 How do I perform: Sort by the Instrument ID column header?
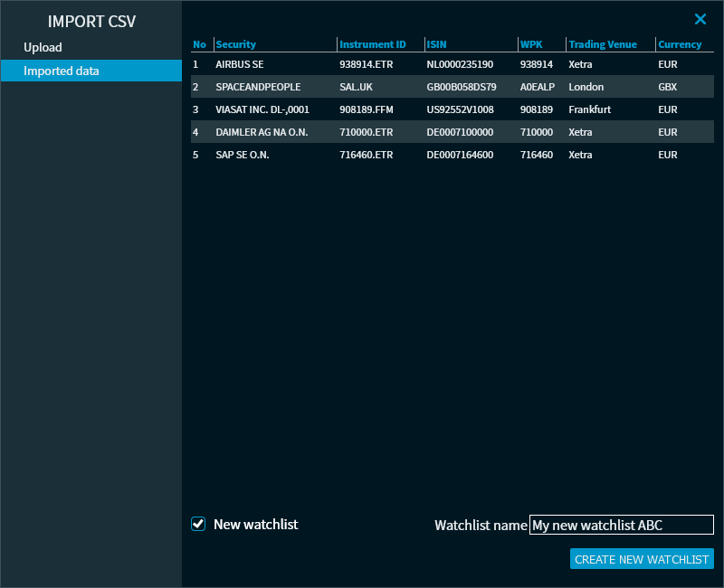372,44
